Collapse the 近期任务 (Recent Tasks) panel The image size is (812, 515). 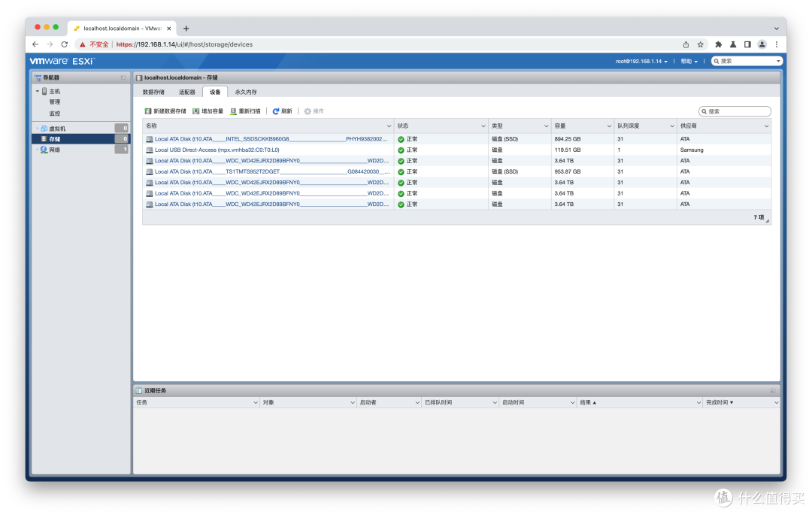pyautogui.click(x=774, y=390)
